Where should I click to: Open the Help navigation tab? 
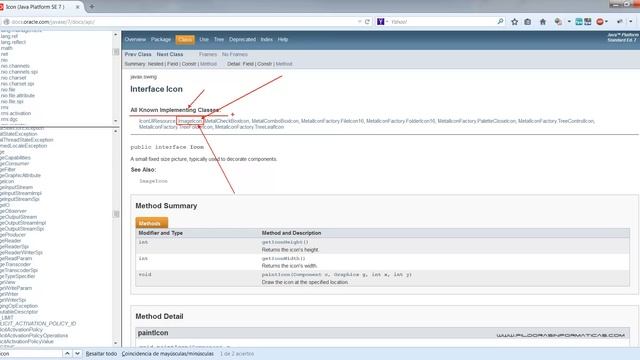(x=283, y=40)
